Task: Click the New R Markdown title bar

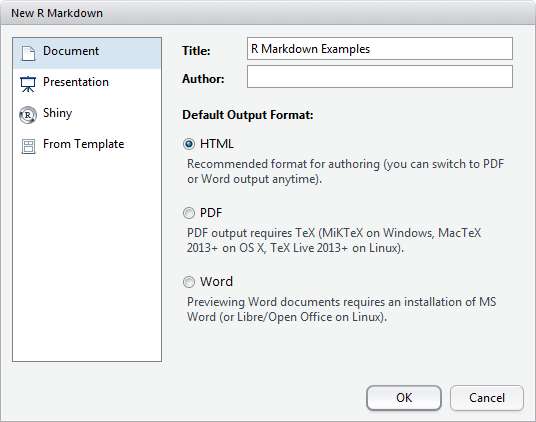Action: point(268,13)
